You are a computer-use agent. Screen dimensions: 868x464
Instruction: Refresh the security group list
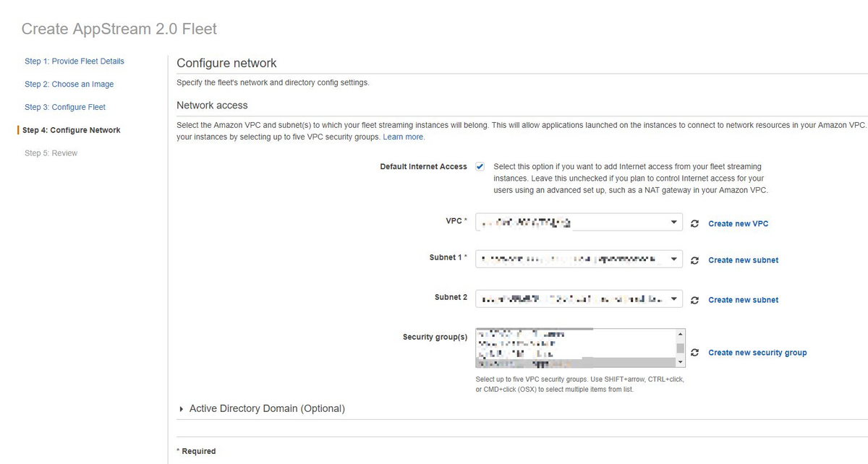point(695,353)
